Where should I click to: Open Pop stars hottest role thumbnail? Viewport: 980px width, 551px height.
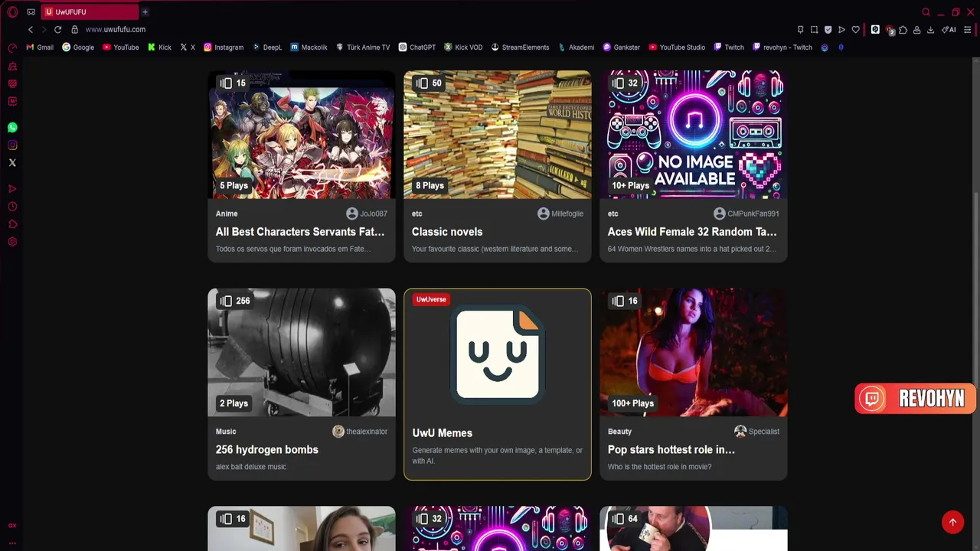tap(694, 352)
